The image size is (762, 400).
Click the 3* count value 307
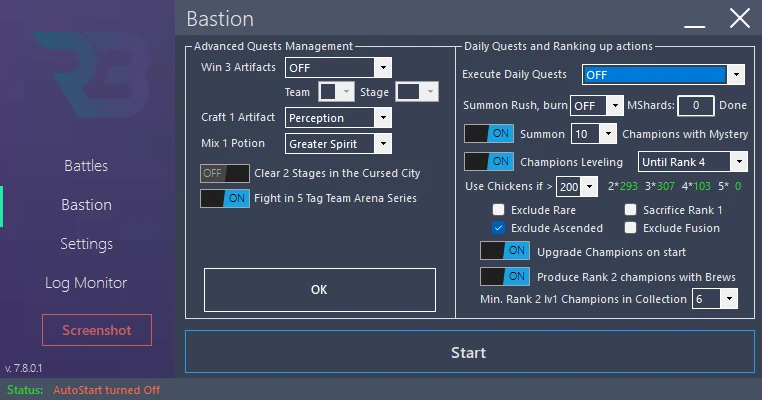click(x=665, y=186)
